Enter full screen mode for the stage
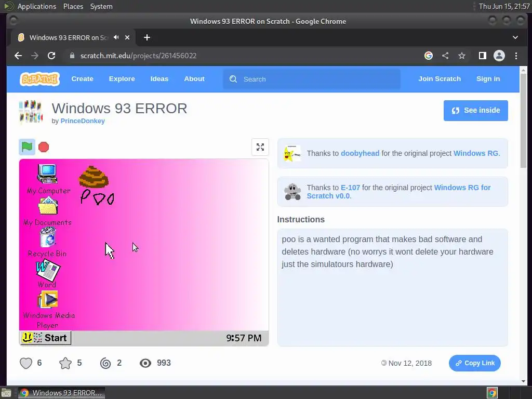The width and height of the screenshot is (532, 399). [260, 147]
